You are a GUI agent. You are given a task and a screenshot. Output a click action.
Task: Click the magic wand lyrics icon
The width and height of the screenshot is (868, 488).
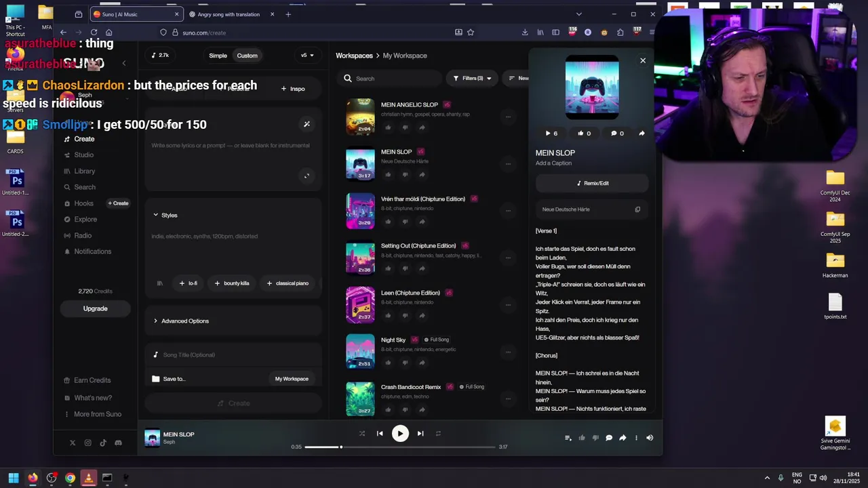coord(307,124)
